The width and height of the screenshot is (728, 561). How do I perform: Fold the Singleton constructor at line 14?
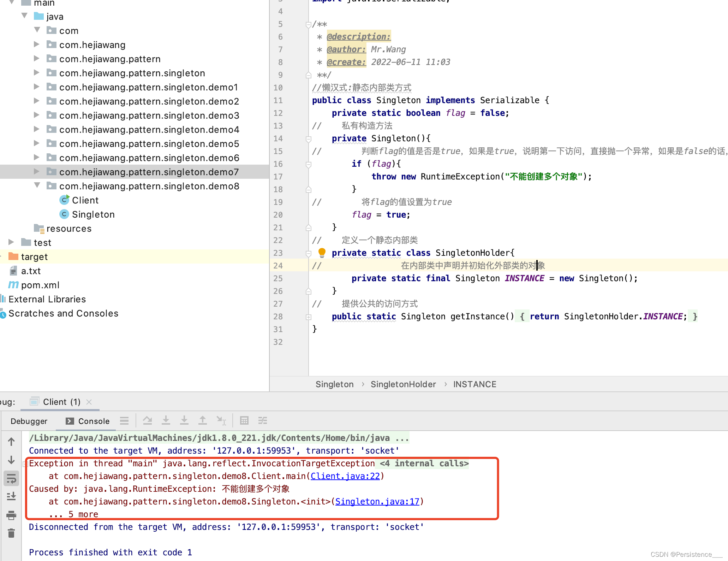(x=308, y=139)
